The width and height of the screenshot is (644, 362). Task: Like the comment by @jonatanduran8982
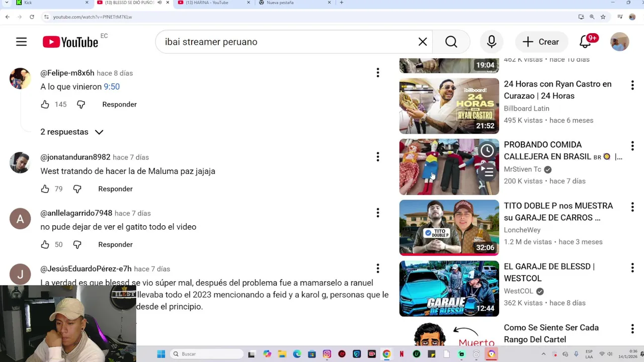[45, 189]
